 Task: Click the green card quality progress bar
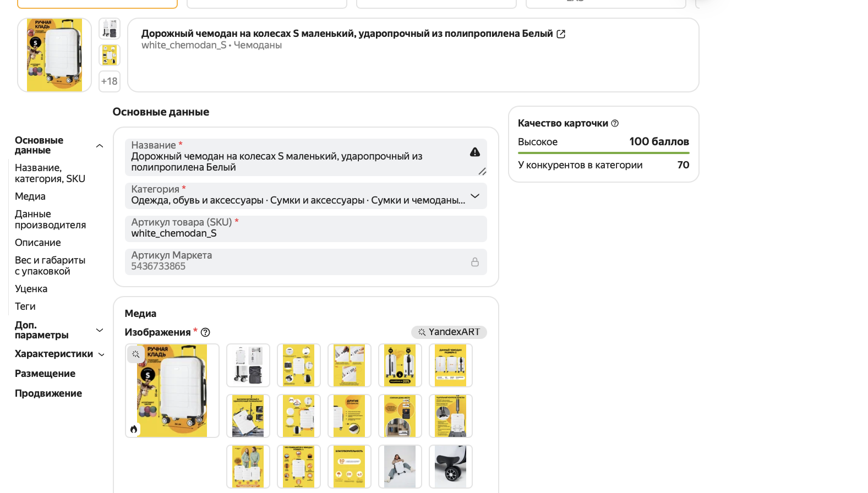[x=603, y=152]
